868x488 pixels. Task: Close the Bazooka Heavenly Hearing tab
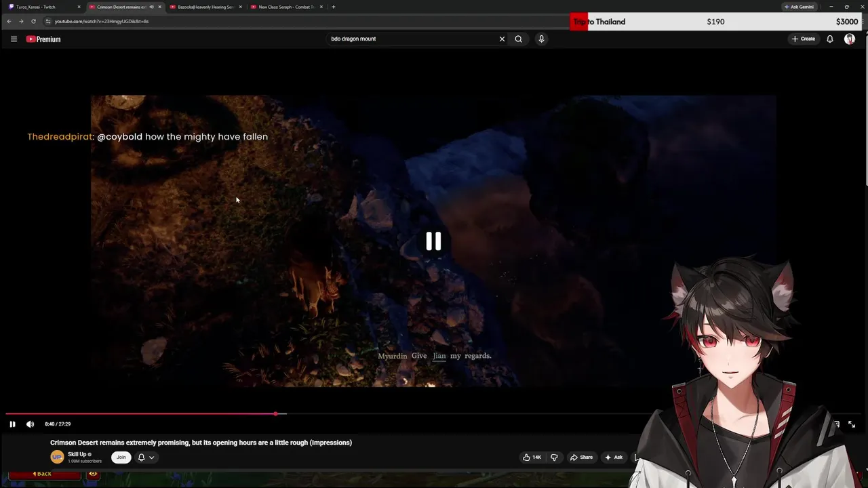click(x=240, y=7)
